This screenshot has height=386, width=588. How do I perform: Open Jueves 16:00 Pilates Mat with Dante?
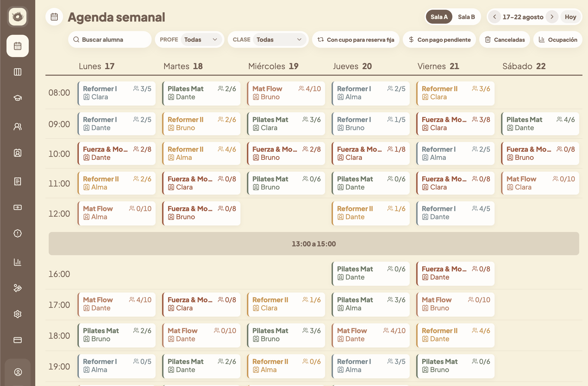pos(371,273)
